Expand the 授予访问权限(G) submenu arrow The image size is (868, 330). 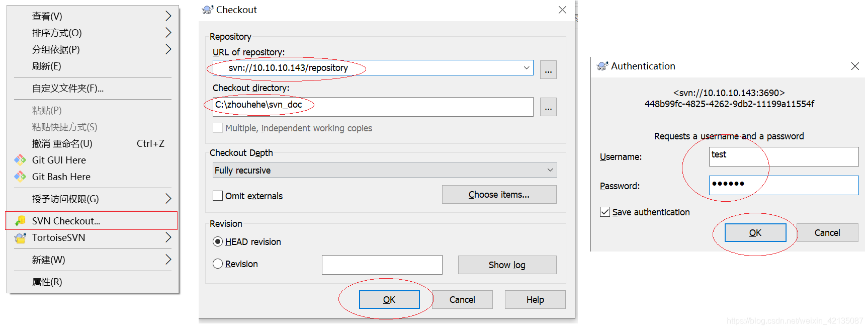[x=168, y=199]
